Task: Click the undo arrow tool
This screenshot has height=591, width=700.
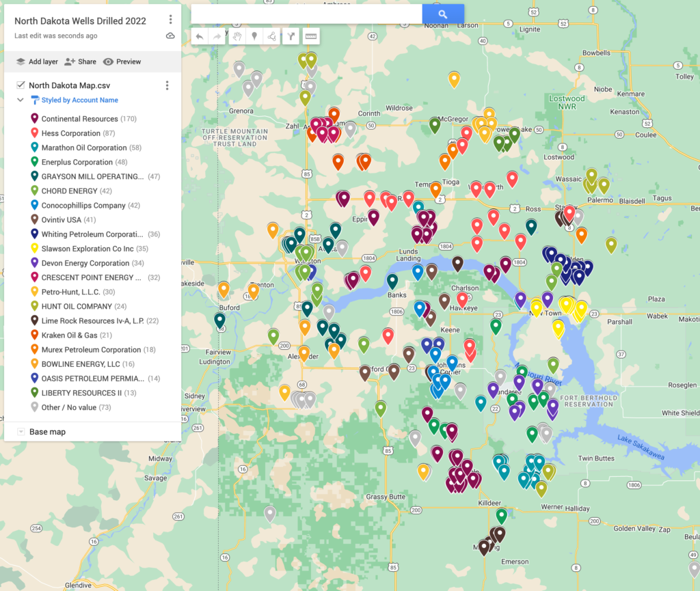Action: click(x=200, y=37)
